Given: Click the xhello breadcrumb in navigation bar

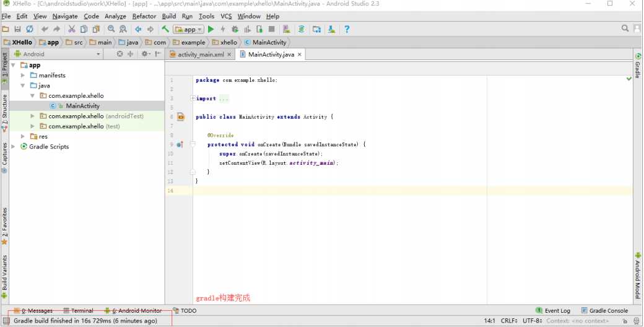Looking at the screenshot, I should pyautogui.click(x=225, y=42).
